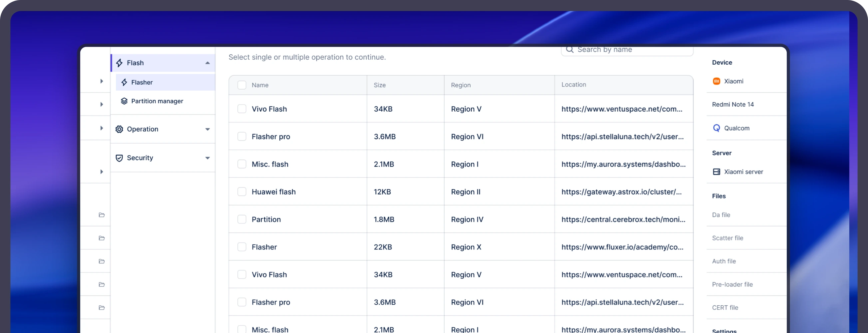The image size is (868, 333).
Task: Follow the www.fluxer.io academy link
Action: [623, 247]
